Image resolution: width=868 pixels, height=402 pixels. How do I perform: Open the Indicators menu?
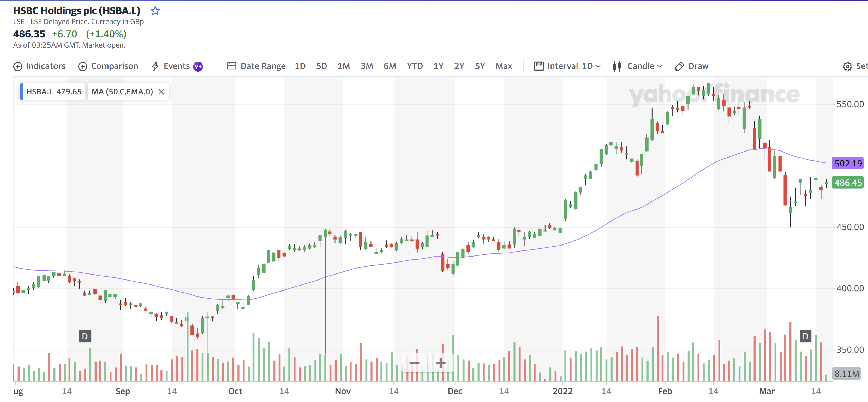[39, 66]
